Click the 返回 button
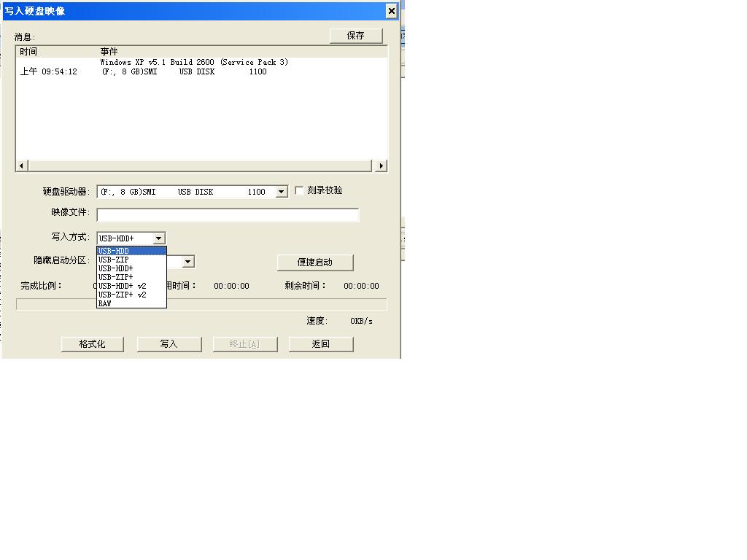The height and width of the screenshot is (560, 747). (x=321, y=344)
